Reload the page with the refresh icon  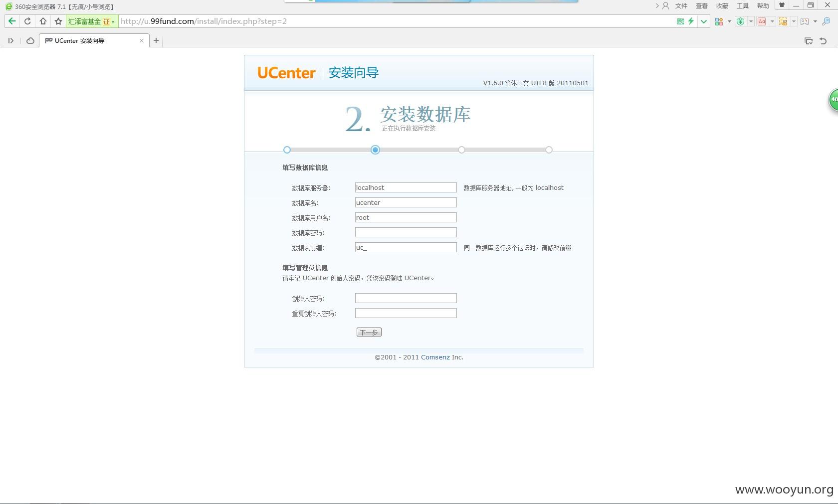click(27, 21)
